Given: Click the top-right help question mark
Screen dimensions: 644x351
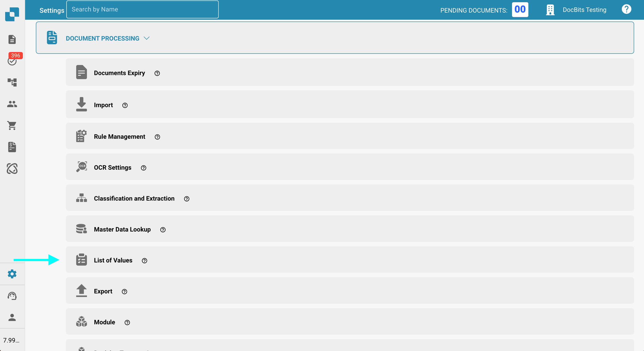Looking at the screenshot, I should [x=626, y=10].
